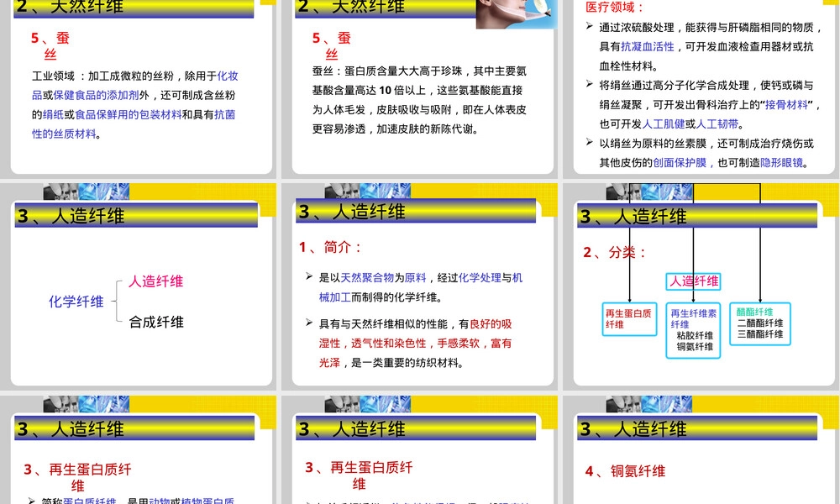Viewport: 840px width, 504px height.
Task: Click the '醋酯纤维' box in the chart
Action: coord(760,323)
